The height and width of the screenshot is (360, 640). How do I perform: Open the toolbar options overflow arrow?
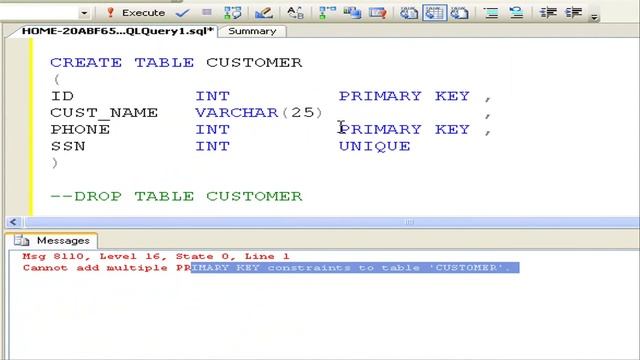[x=595, y=17]
